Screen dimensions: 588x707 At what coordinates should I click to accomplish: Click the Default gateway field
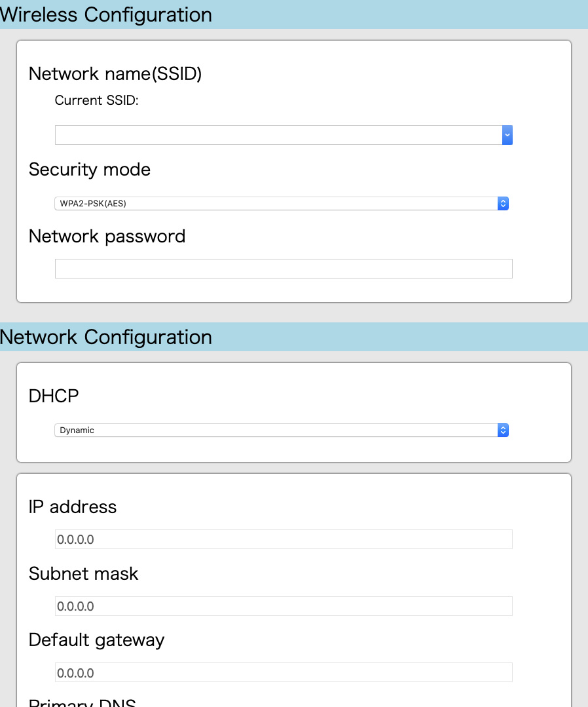coord(284,672)
